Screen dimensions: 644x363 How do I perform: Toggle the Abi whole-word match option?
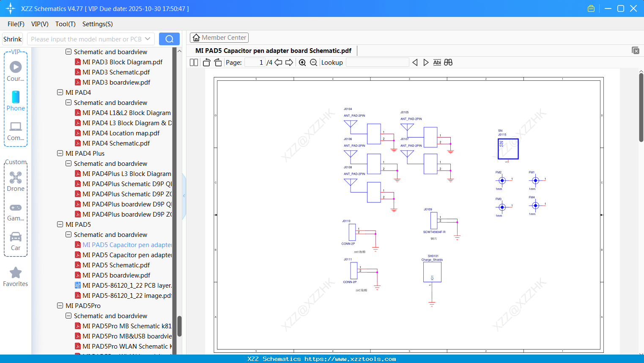tap(437, 62)
